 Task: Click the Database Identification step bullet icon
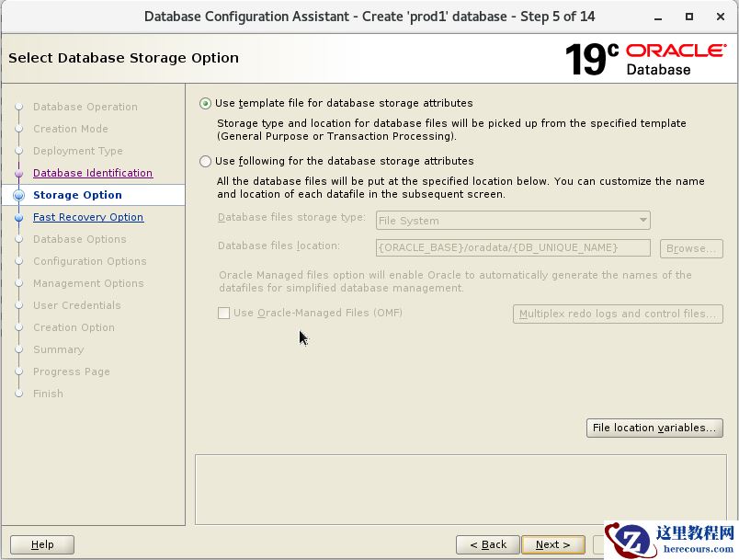pyautogui.click(x=19, y=174)
